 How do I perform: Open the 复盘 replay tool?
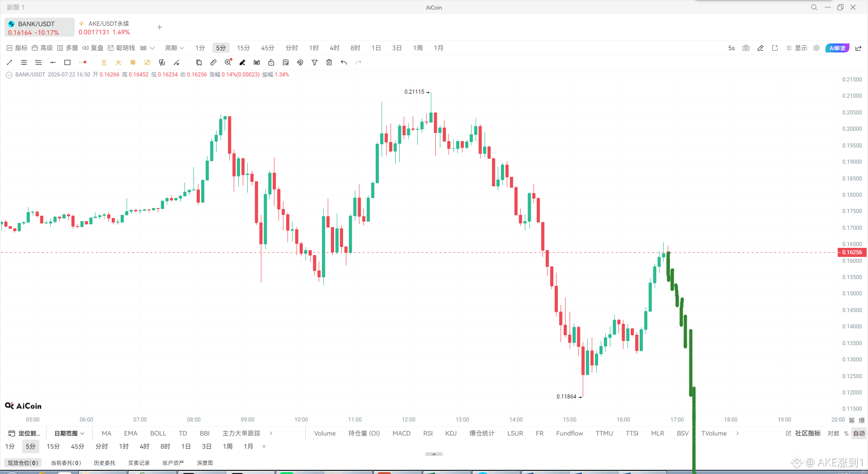pyautogui.click(x=93, y=48)
